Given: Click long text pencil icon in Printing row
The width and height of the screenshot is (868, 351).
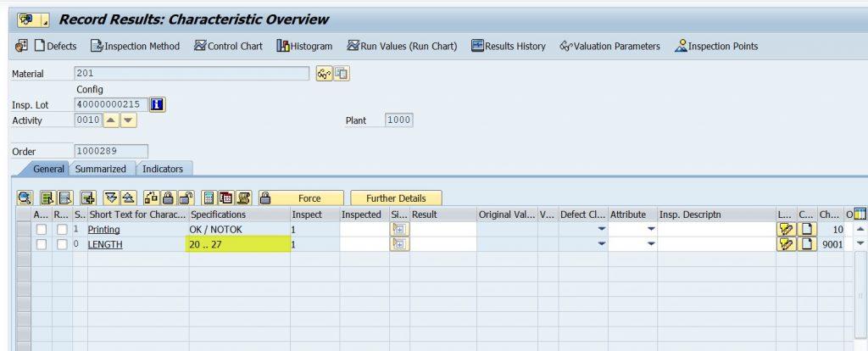Looking at the screenshot, I should pyautogui.click(x=786, y=229).
